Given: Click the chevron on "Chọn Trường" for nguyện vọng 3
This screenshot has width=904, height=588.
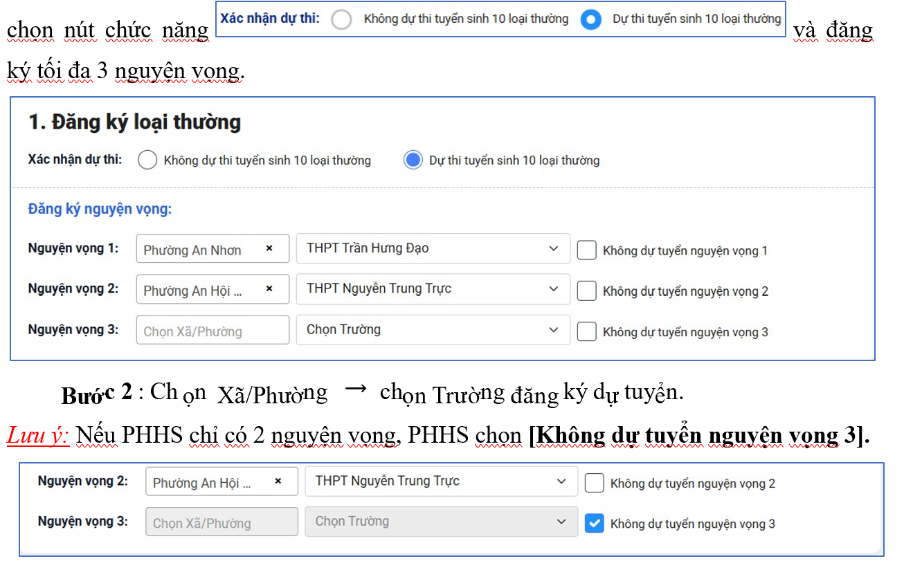Looking at the screenshot, I should [554, 329].
